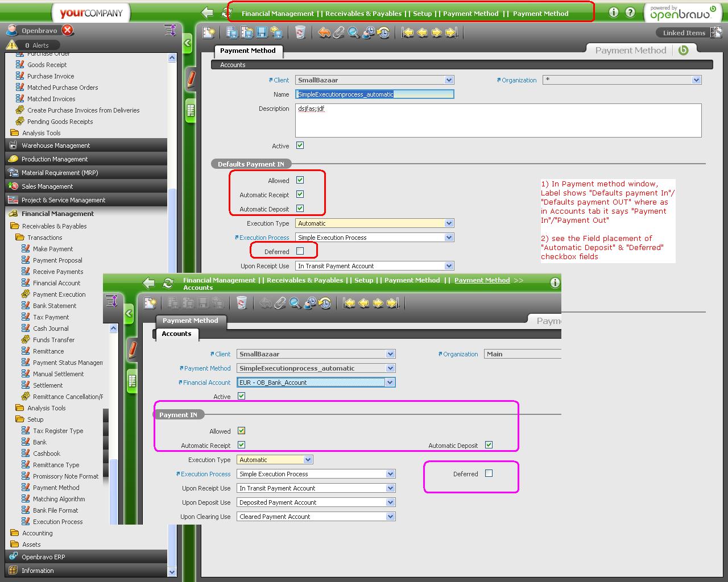Click the green Back arrow in header

coord(208,13)
